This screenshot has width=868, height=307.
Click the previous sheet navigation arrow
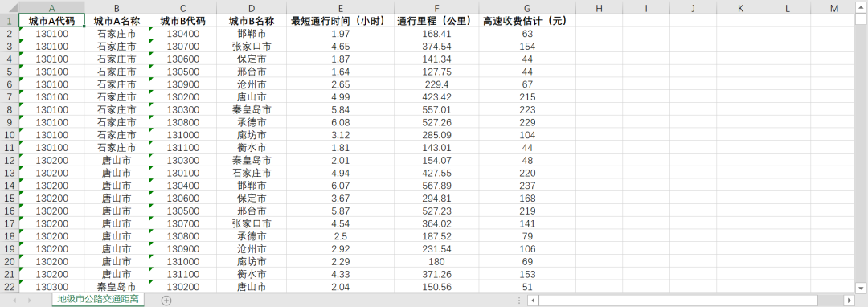(x=14, y=301)
